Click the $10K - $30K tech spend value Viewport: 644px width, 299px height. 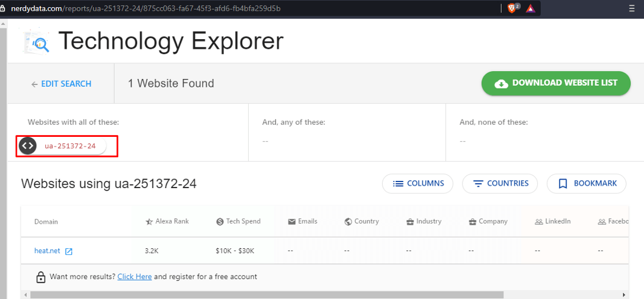(x=235, y=251)
